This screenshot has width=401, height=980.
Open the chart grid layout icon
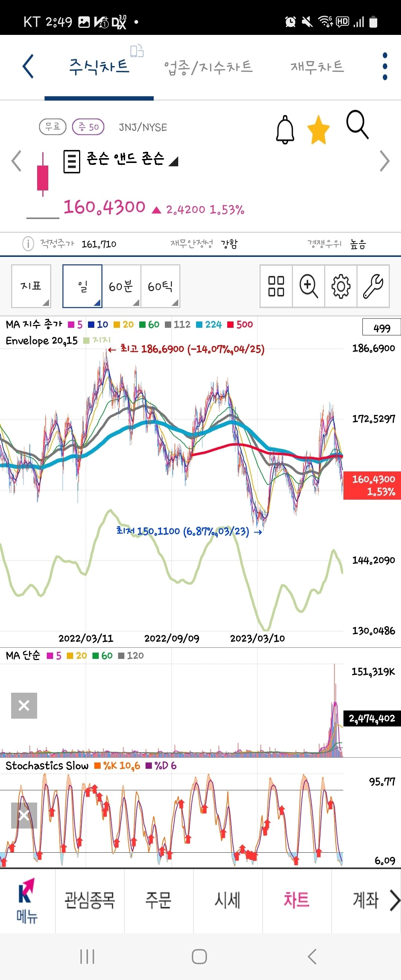(276, 286)
